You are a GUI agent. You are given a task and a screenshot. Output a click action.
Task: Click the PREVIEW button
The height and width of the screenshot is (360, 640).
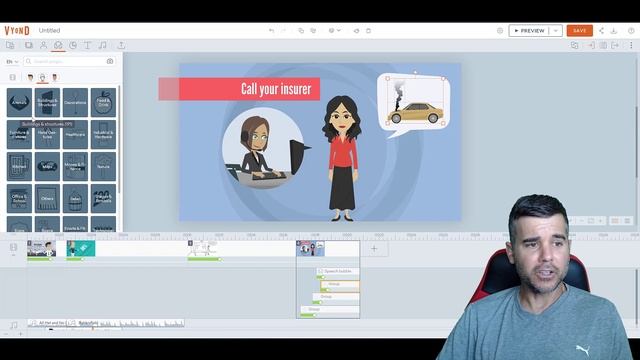(x=529, y=31)
